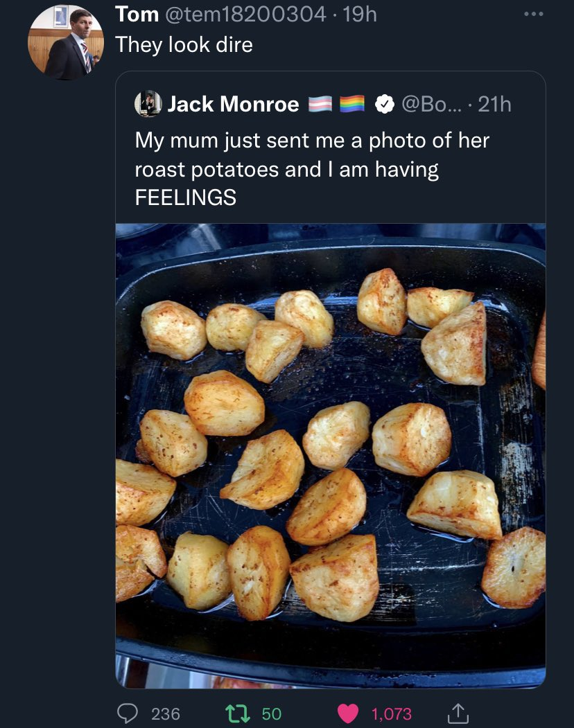View the 236 replies count
This screenshot has height=728, width=574.
click(x=166, y=713)
